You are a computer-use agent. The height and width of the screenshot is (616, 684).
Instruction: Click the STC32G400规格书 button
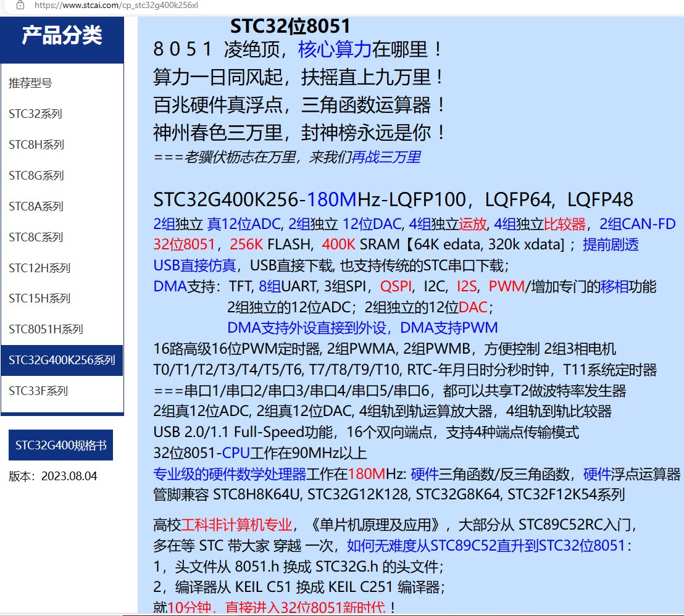click(60, 445)
